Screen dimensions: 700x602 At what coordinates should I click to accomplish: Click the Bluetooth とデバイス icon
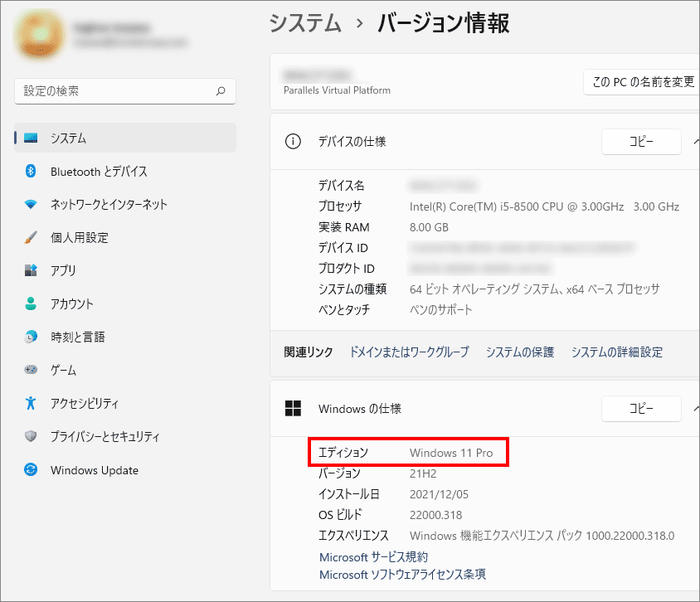pos(31,172)
